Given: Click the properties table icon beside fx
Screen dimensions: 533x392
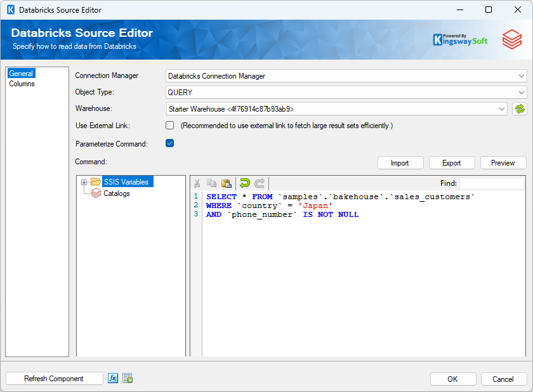Looking at the screenshot, I should pyautogui.click(x=128, y=378).
